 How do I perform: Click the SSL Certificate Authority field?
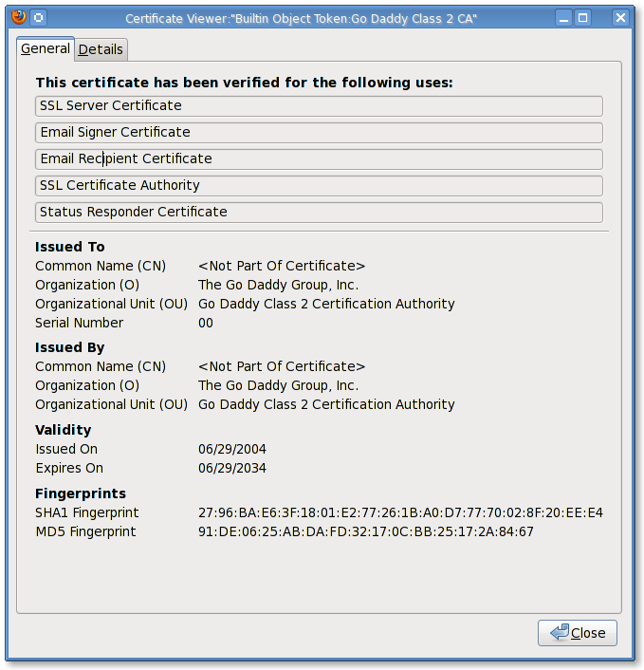click(319, 185)
